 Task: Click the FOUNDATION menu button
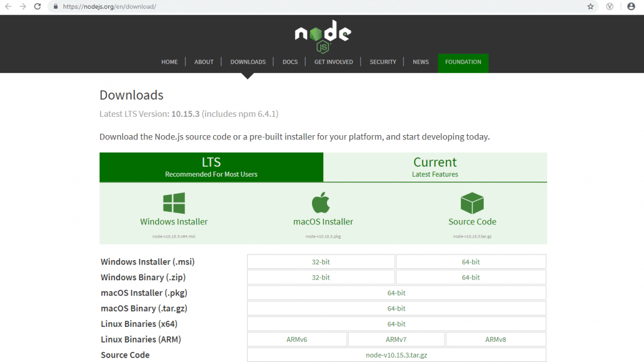463,62
